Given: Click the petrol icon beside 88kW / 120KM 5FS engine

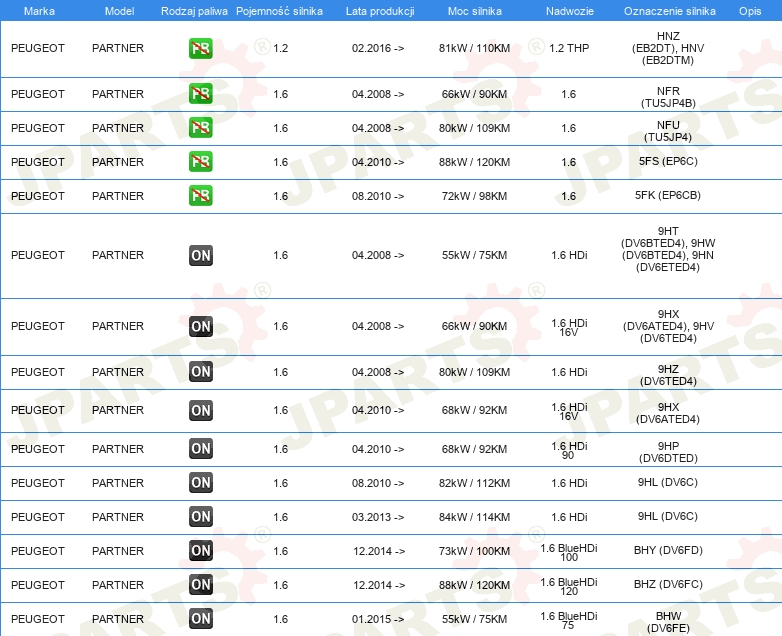Looking at the screenshot, I should (x=200, y=162).
